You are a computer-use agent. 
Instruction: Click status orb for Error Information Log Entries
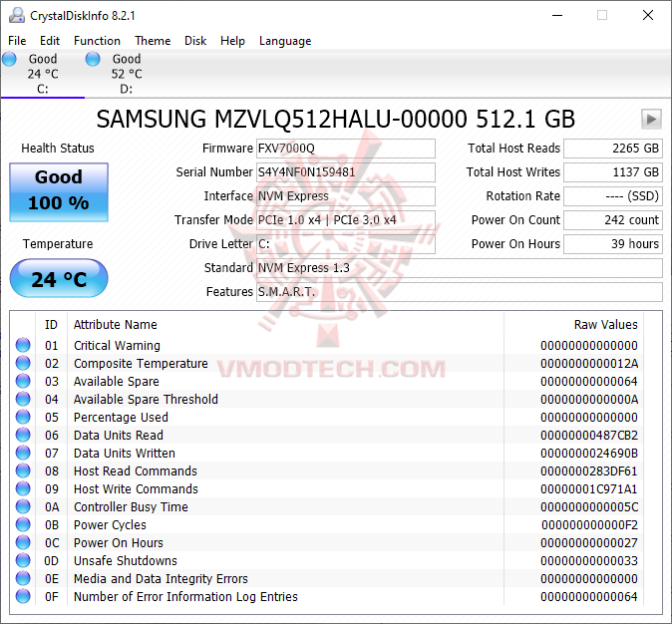coord(23,596)
